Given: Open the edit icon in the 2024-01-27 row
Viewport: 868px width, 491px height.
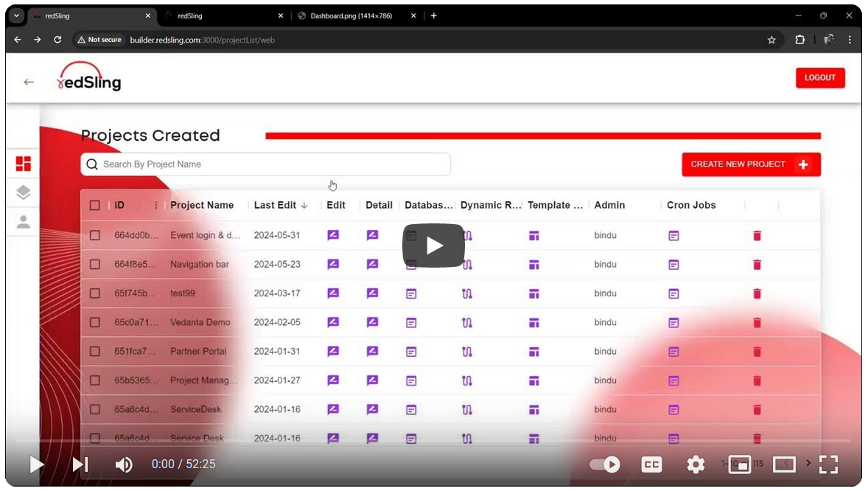Looking at the screenshot, I should point(333,380).
